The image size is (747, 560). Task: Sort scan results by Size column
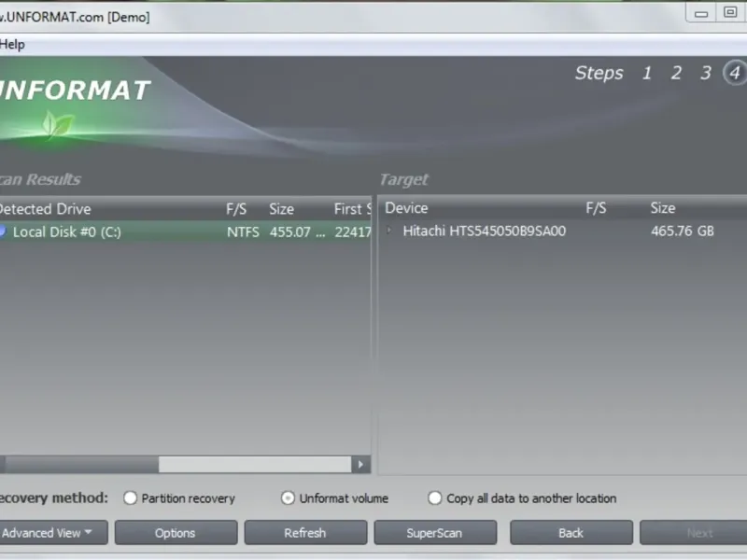(282, 209)
